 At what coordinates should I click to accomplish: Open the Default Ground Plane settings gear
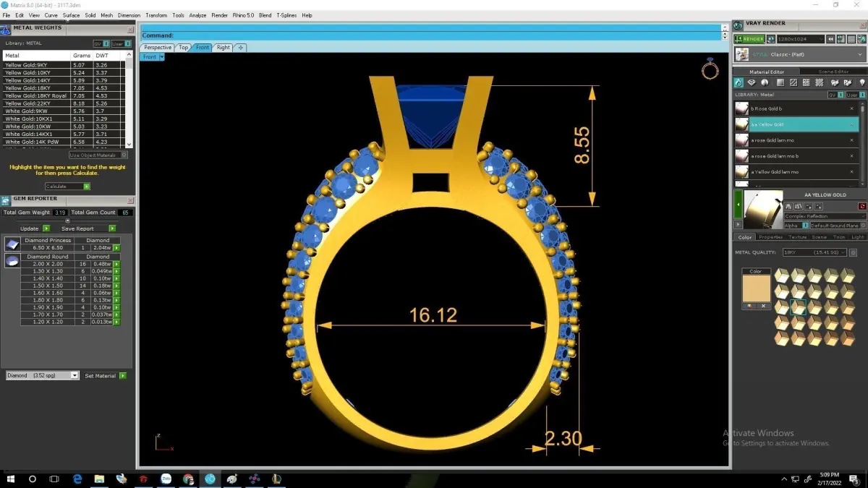click(x=862, y=226)
